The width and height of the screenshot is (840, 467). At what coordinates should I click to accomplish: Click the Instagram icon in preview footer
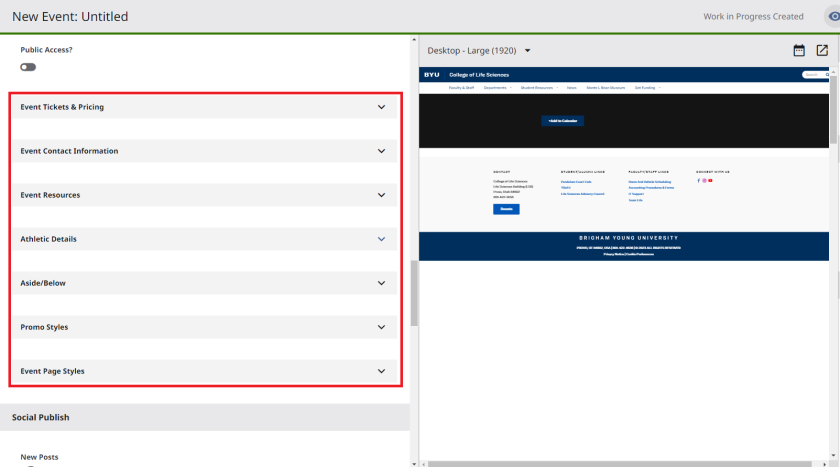click(704, 181)
